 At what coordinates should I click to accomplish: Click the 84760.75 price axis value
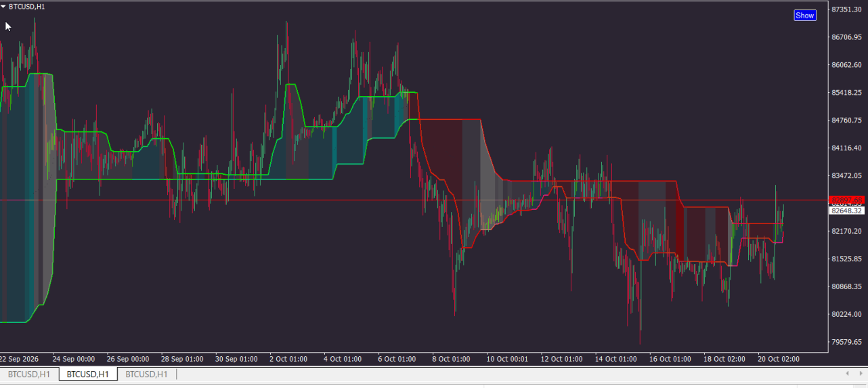846,121
